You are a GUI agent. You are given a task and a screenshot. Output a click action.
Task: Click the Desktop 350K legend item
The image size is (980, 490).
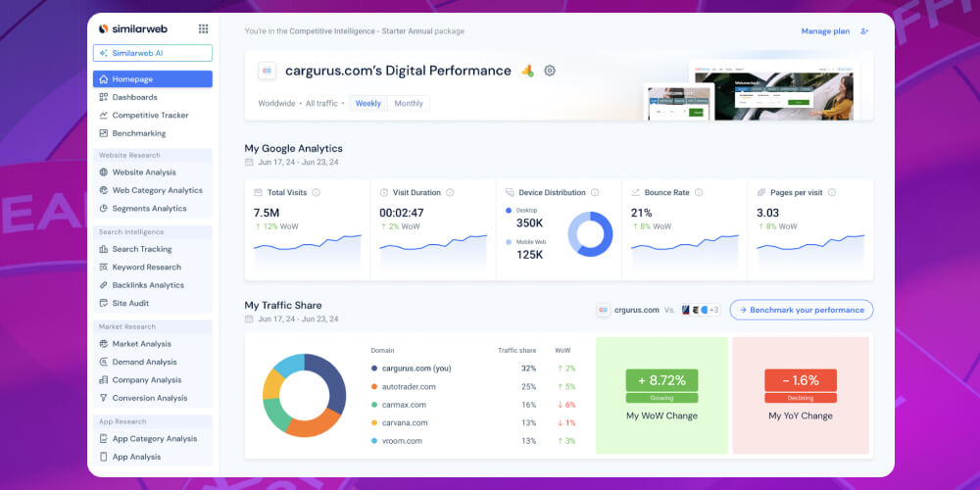point(523,219)
